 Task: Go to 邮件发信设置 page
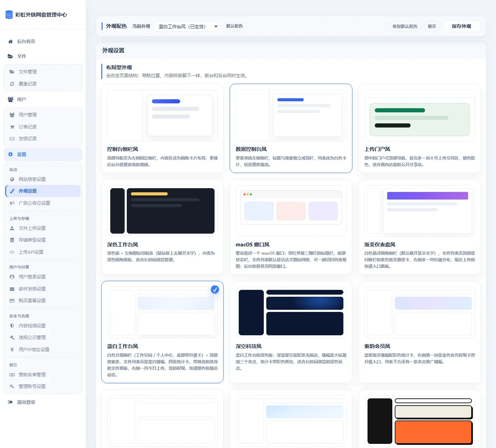click(x=43, y=289)
